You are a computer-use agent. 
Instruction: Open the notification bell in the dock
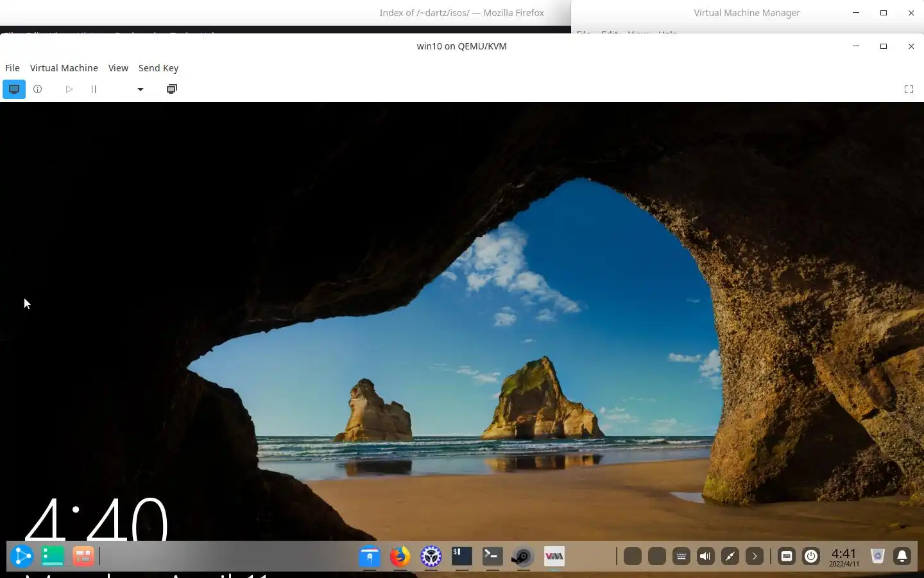(x=902, y=556)
